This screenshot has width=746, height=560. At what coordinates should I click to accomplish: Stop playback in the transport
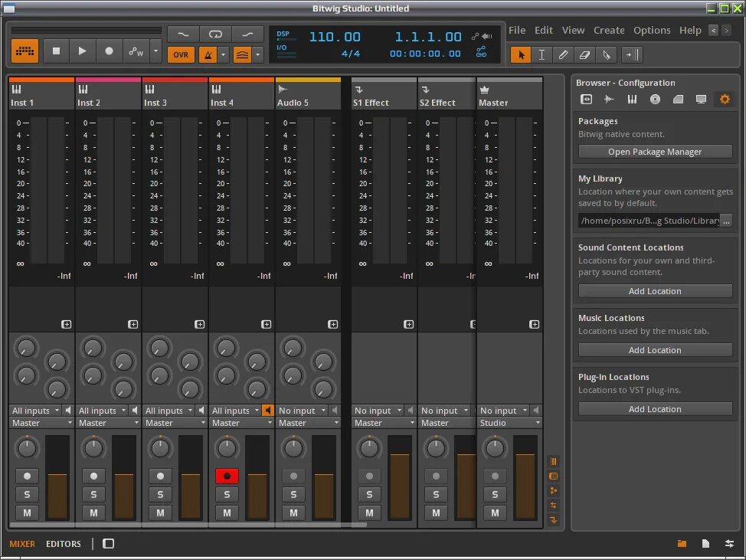[56, 51]
